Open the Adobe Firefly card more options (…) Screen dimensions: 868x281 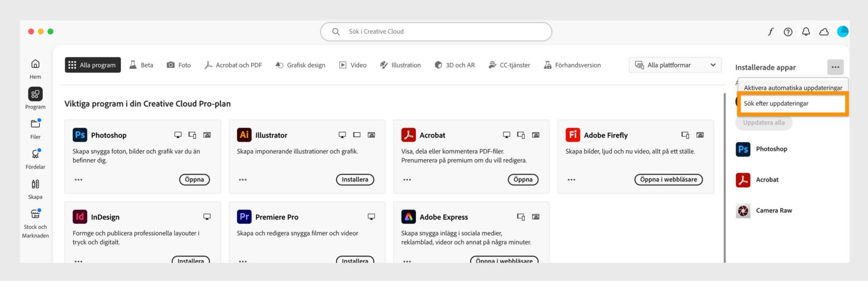[x=571, y=180]
